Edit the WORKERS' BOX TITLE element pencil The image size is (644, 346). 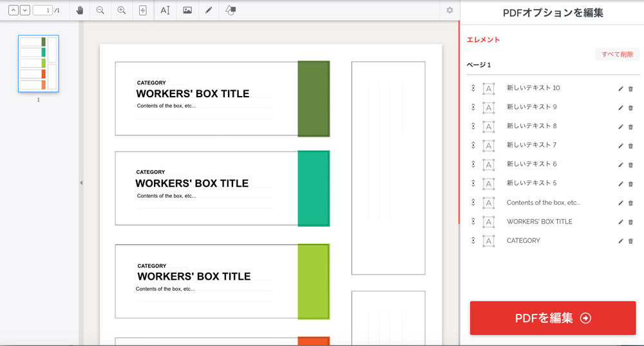pyautogui.click(x=621, y=222)
